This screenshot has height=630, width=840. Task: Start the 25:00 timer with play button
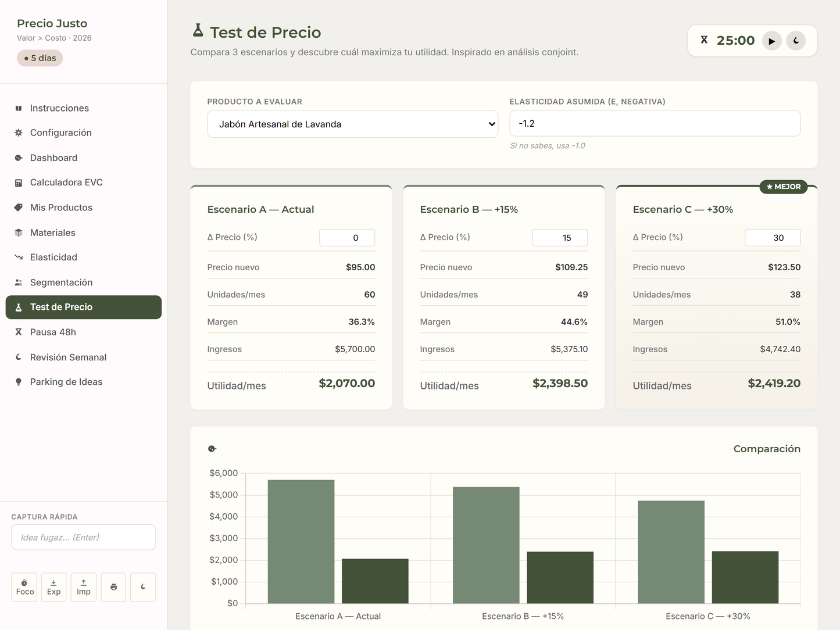(772, 41)
